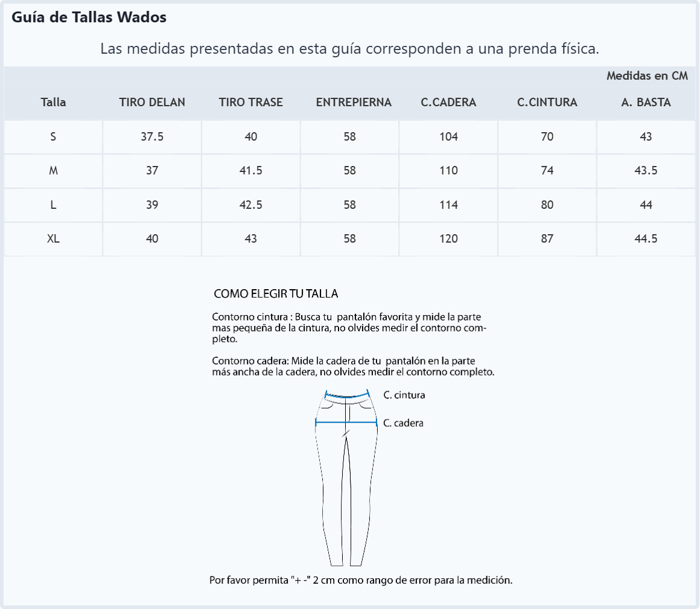Select the size M row label
This screenshot has height=609, width=700.
[53, 171]
